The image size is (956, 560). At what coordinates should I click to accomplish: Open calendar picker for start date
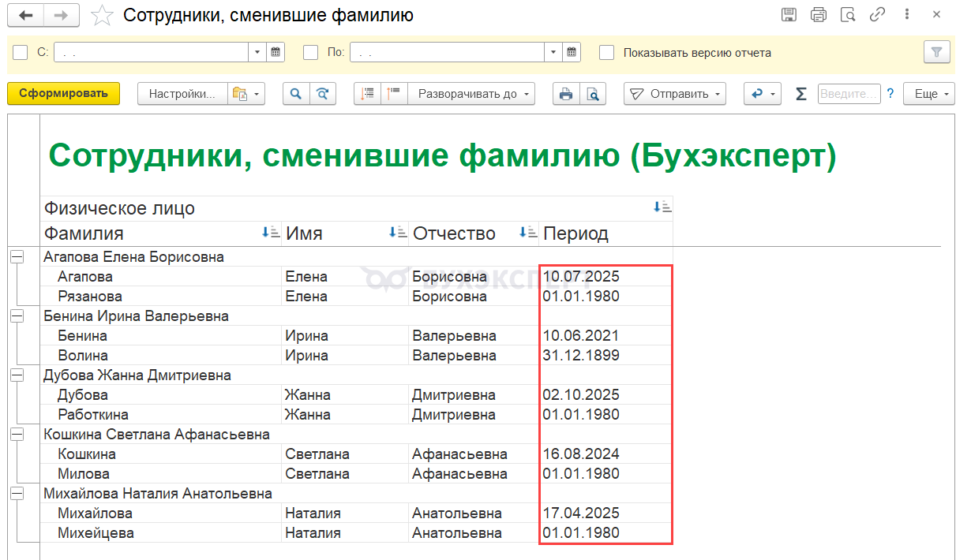pyautogui.click(x=276, y=53)
